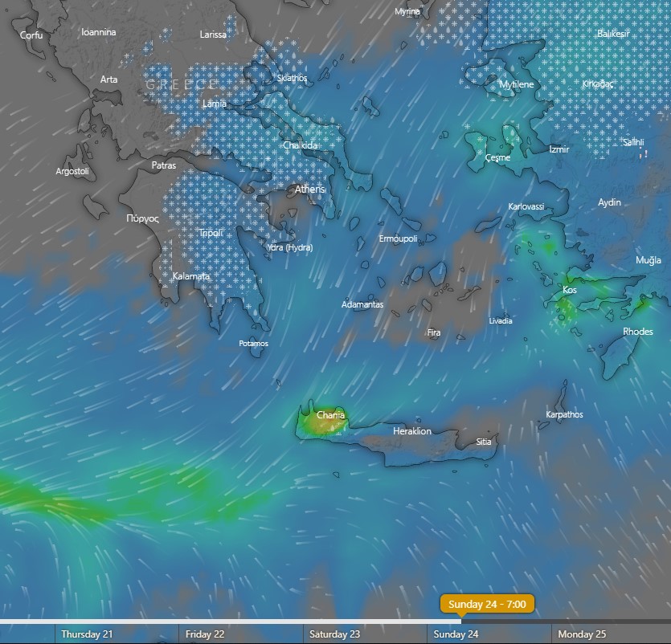Select Kalamata on the map
Screen dimensions: 671x644
tap(190, 276)
